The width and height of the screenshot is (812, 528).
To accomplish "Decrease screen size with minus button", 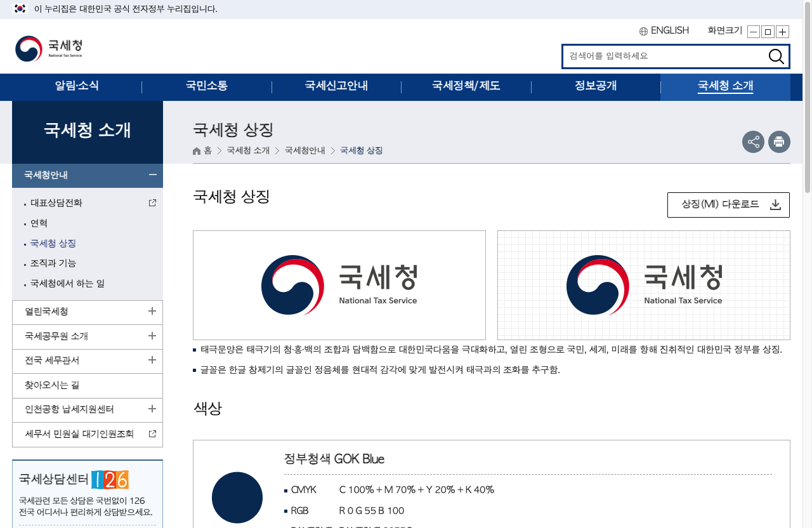I will (754, 32).
